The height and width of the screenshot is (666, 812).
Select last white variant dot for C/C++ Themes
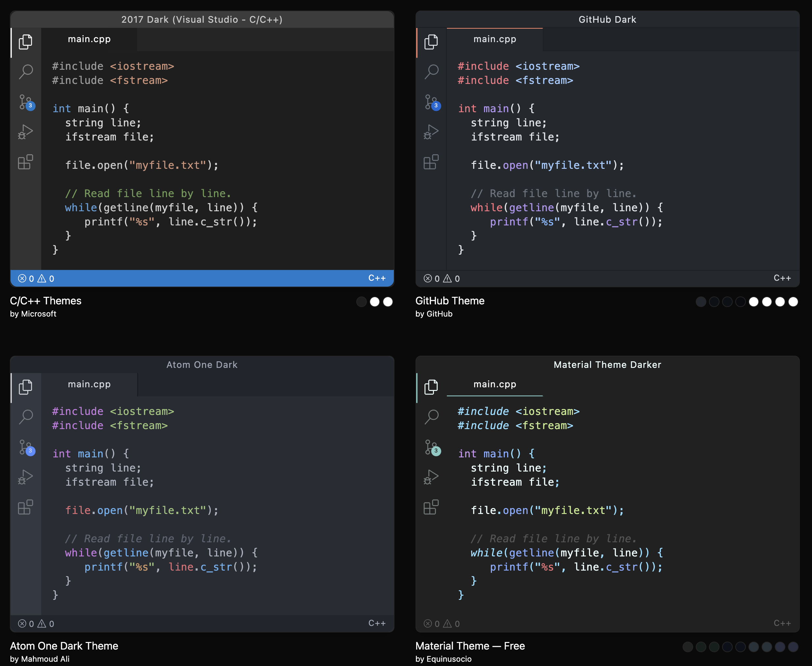click(x=388, y=302)
